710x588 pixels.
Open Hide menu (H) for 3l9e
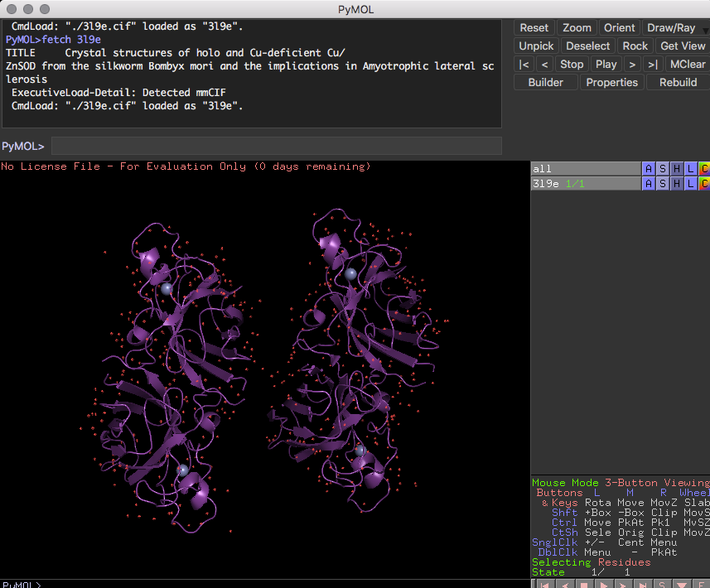click(677, 183)
